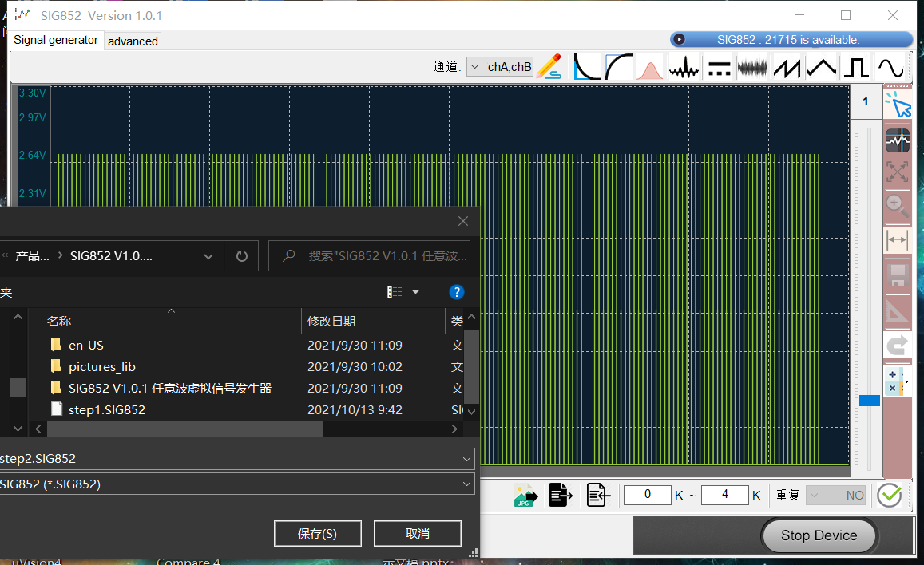Select the noise waveform icon
Screen dimensions: 924x565
click(x=752, y=67)
